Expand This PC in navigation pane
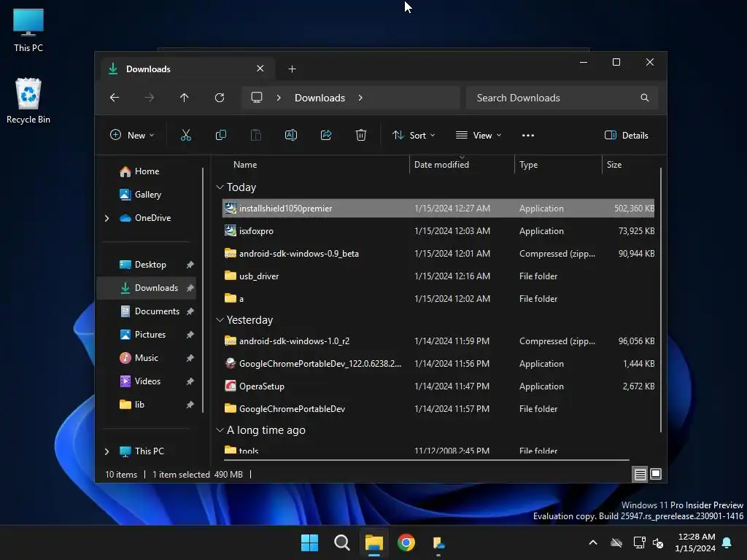This screenshot has height=560, width=747. click(x=107, y=451)
